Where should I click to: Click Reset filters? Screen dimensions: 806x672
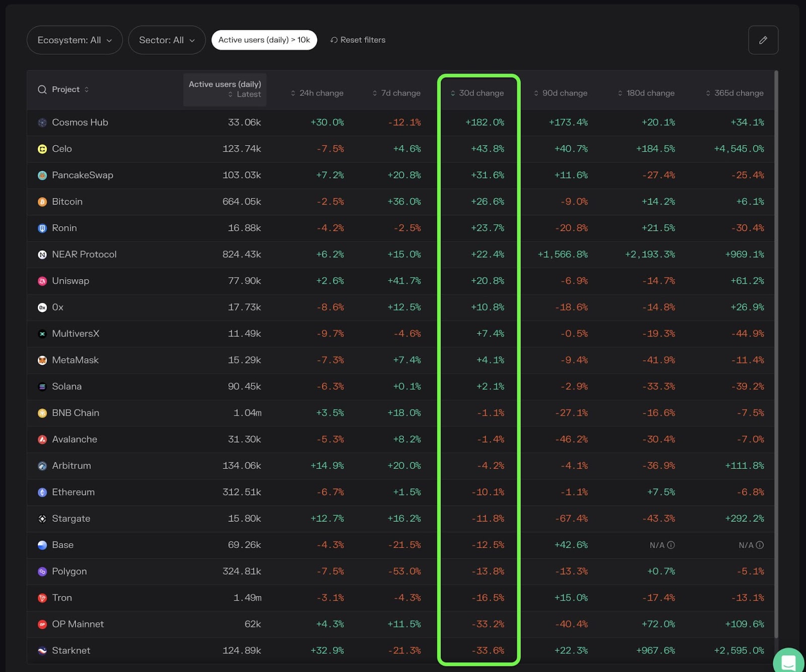(358, 40)
